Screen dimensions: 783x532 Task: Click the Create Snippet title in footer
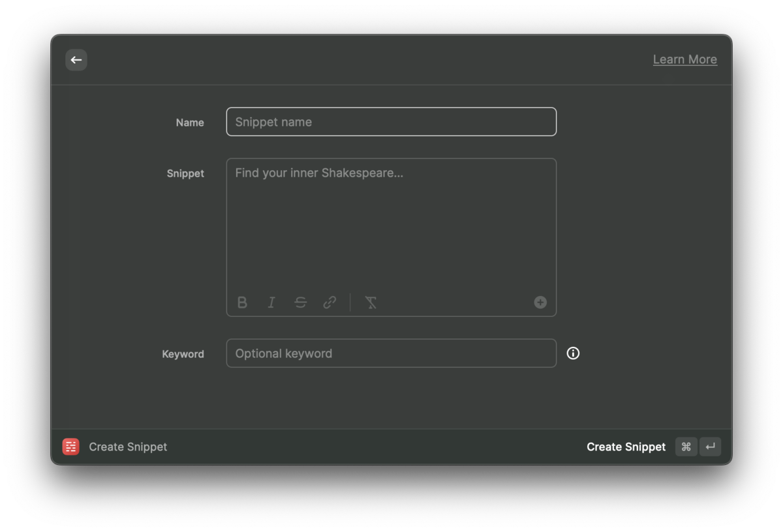point(128,447)
